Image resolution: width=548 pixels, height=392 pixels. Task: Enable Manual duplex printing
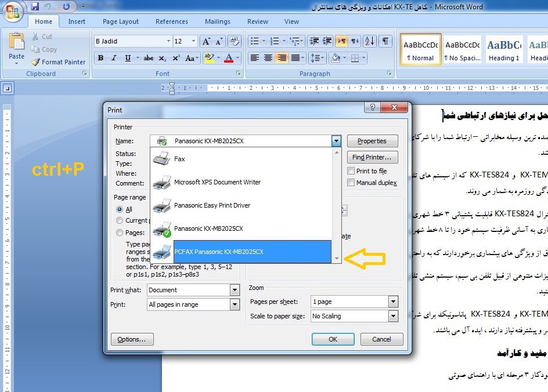tap(351, 183)
